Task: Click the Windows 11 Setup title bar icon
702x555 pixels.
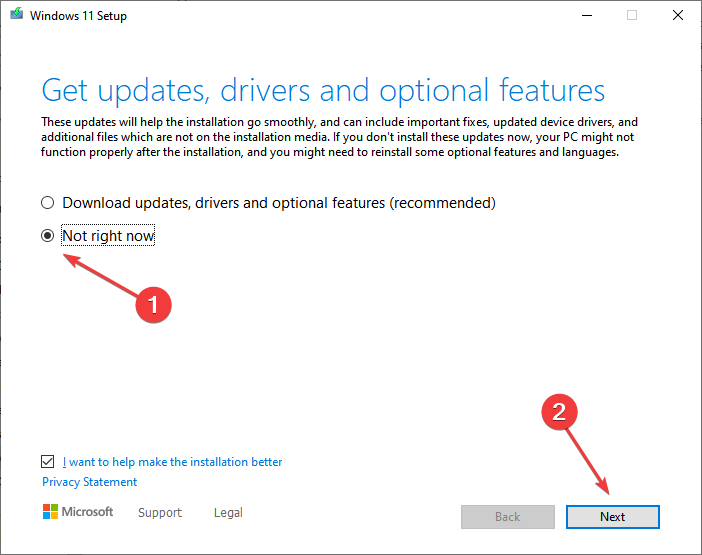Action: (17, 14)
